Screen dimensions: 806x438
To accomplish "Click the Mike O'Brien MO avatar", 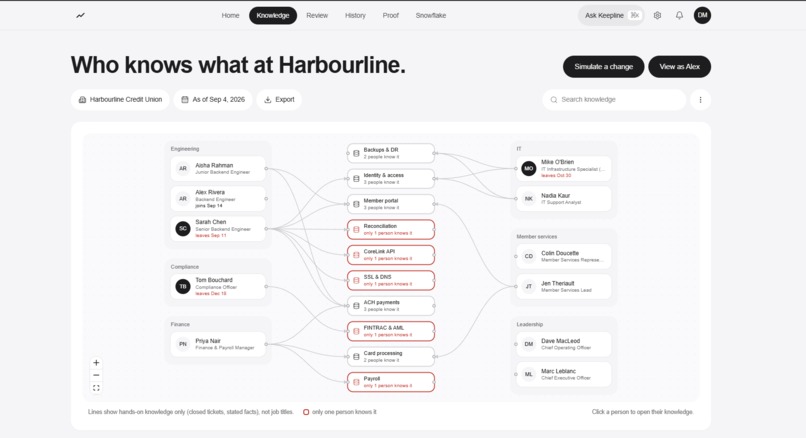I will 528,169.
